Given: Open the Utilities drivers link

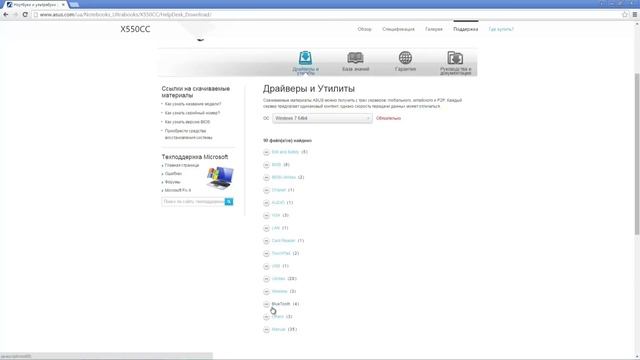Looking at the screenshot, I should coord(278,279).
